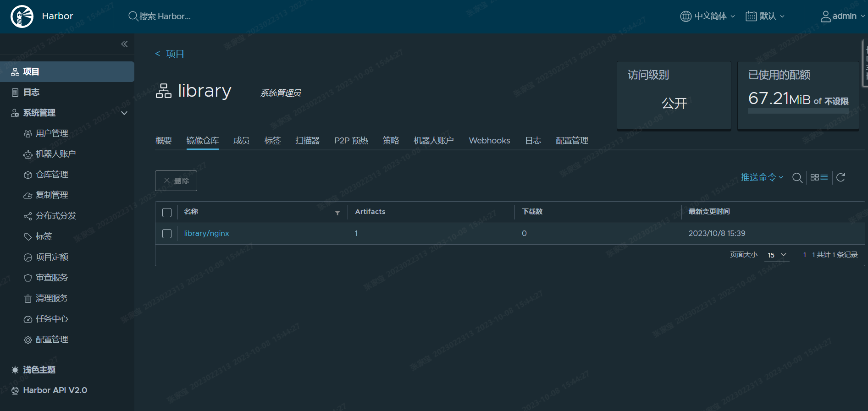Image resolution: width=868 pixels, height=411 pixels.
Task: Click the Artifacts column header
Action: pos(370,212)
